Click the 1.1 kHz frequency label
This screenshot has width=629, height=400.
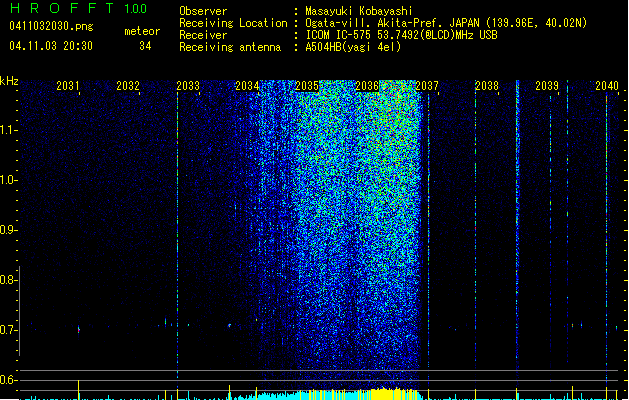point(8,130)
